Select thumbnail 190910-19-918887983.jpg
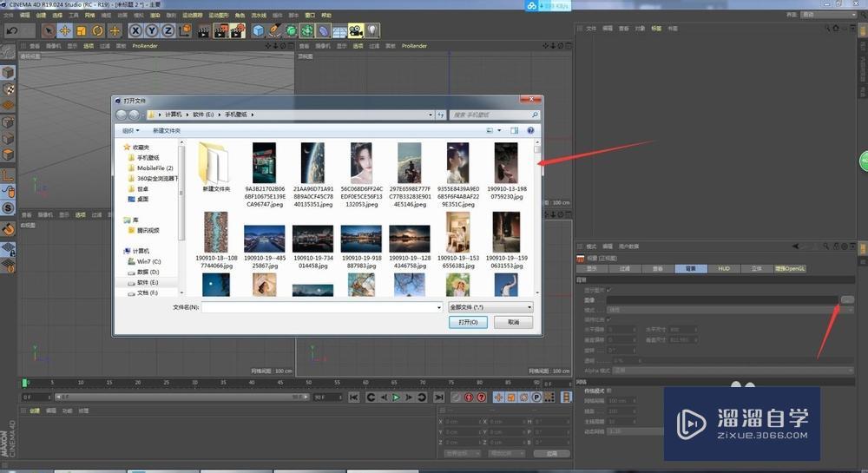Viewport: 868px width, 473px height. [x=361, y=246]
